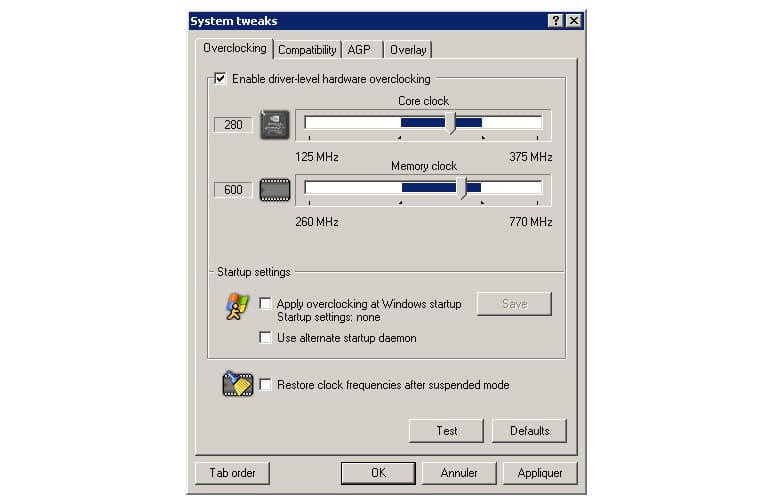This screenshot has height=504, width=763.
Task: Click the core clock value field showing 280
Action: point(233,125)
